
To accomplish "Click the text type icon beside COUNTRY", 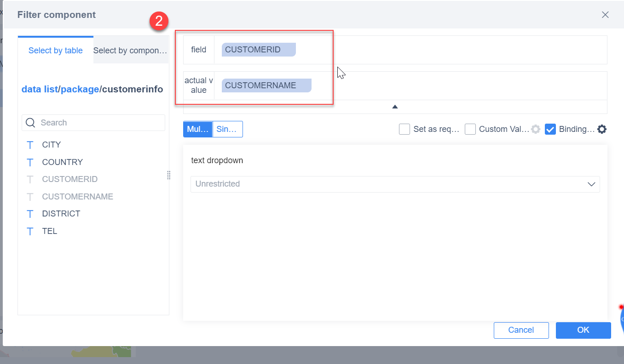I will pos(30,162).
